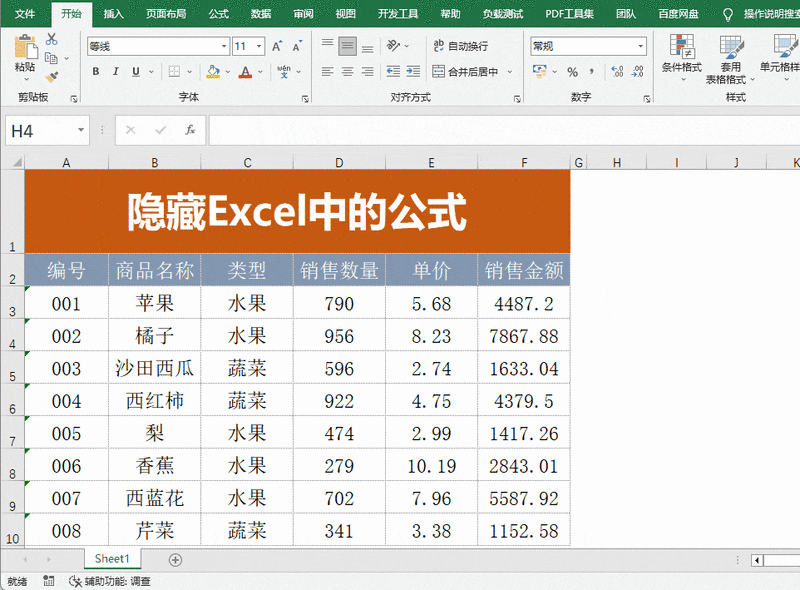Toggle Bold formatting
The height and width of the screenshot is (590, 800).
pos(96,72)
